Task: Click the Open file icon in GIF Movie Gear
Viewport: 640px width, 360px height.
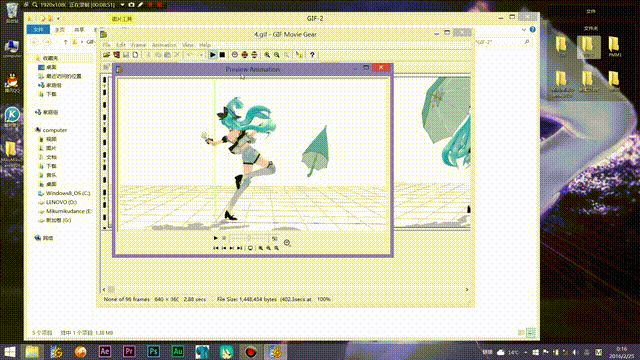Action: coord(107,55)
